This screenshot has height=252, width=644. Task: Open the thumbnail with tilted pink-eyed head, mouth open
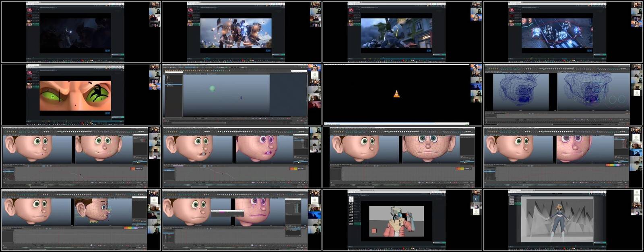tap(242, 157)
